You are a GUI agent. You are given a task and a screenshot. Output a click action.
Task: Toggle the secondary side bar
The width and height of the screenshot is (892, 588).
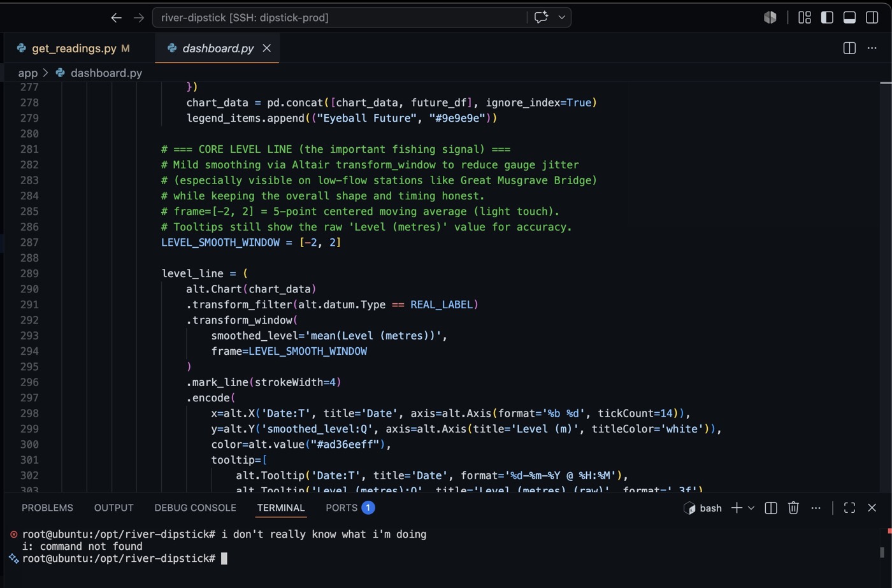coord(872,18)
